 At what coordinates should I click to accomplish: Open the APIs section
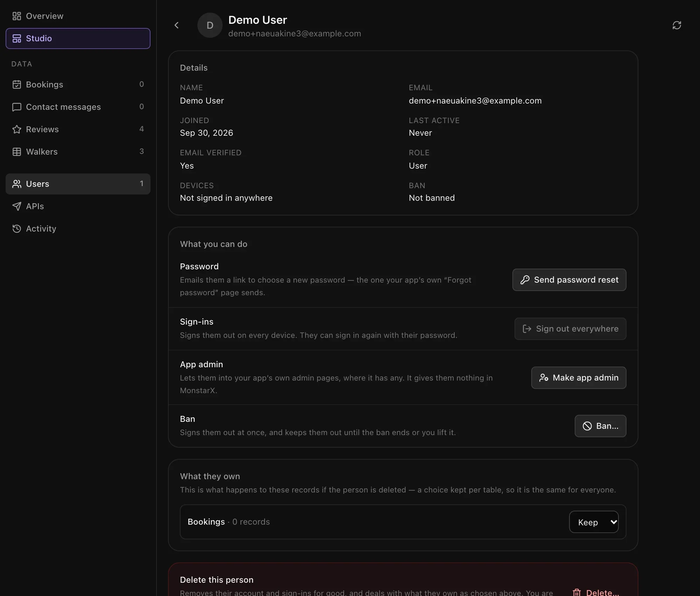point(78,206)
